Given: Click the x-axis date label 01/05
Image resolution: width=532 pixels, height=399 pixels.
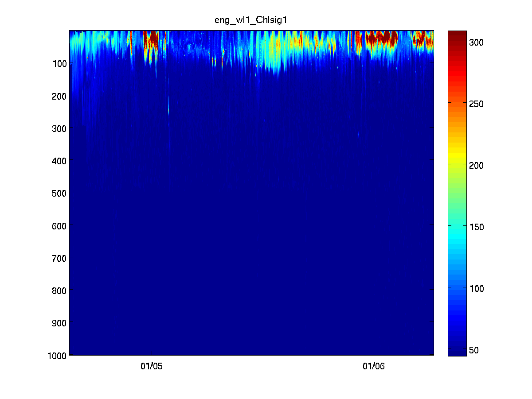Looking at the screenshot, I should [152, 366].
